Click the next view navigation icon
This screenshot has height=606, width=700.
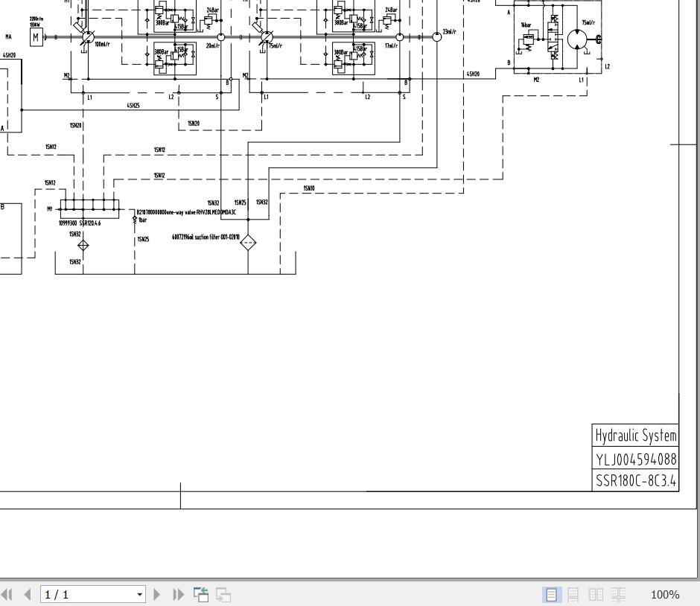pyautogui.click(x=223, y=594)
